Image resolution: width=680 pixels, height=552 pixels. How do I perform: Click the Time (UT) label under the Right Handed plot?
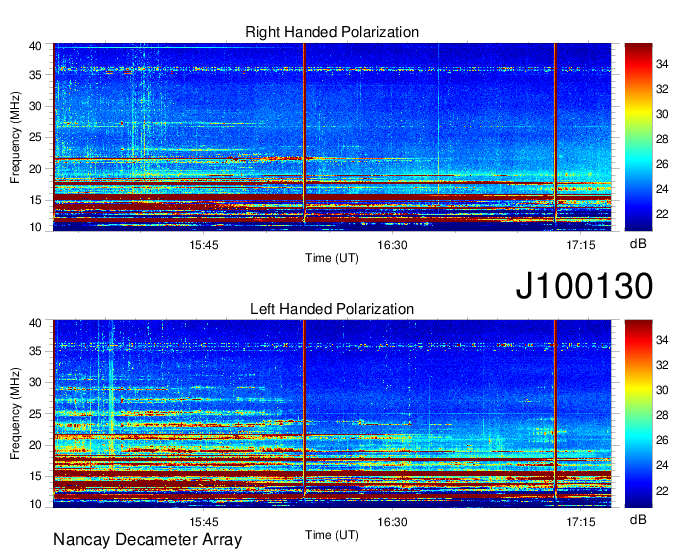[332, 258]
